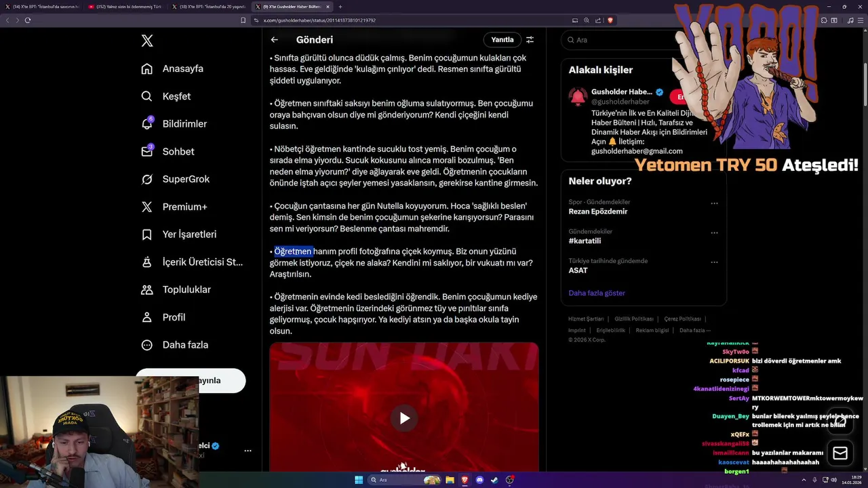Click Brave browser icon in taskbar
This screenshot has width=868, height=488.
click(465, 480)
